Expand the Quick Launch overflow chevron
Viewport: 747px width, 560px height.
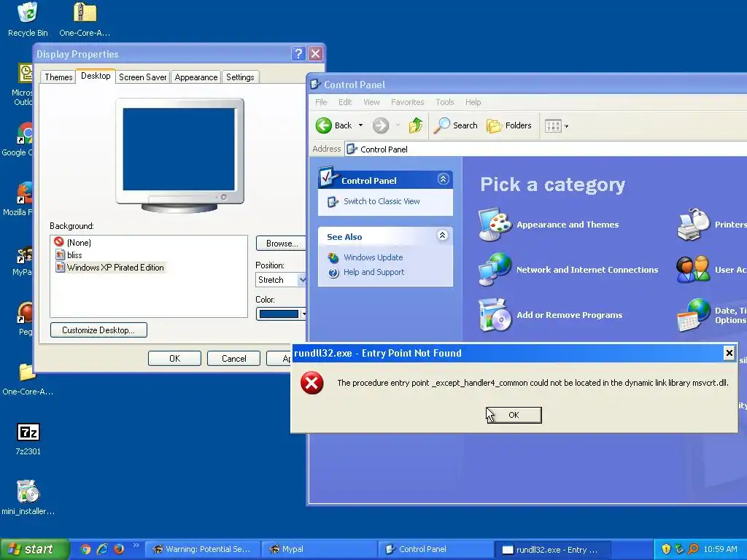click(136, 545)
